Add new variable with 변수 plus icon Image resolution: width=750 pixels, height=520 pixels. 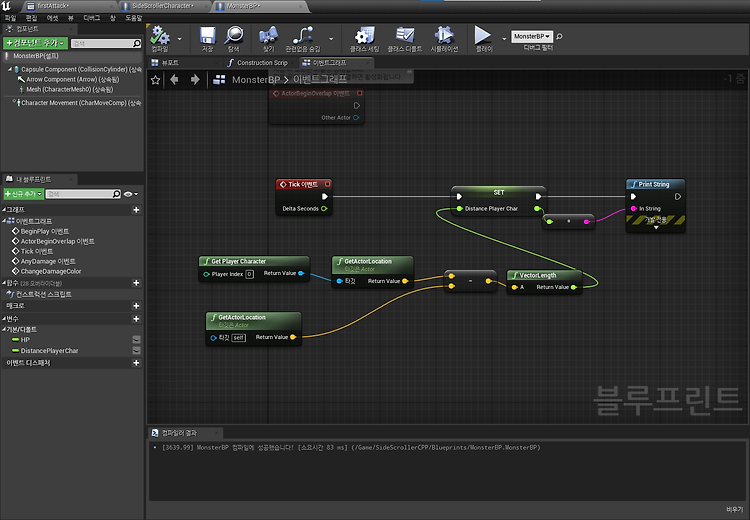click(136, 319)
